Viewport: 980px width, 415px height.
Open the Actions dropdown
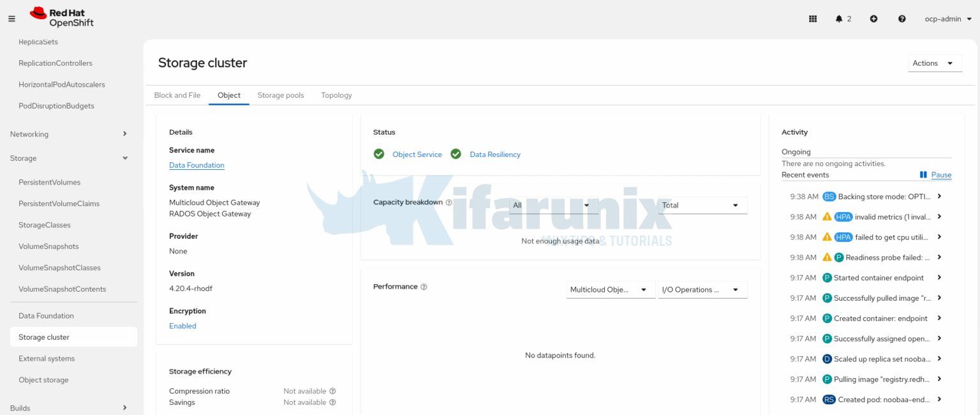(935, 63)
